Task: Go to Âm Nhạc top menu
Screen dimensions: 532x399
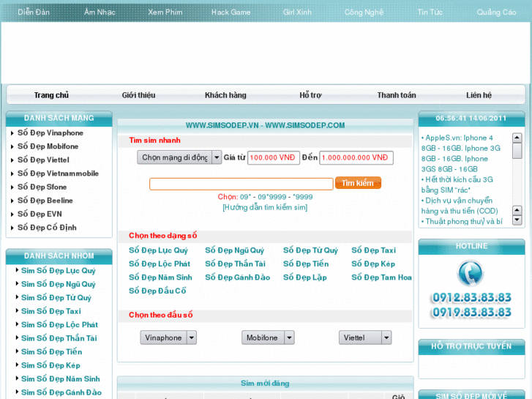Action: coord(100,12)
